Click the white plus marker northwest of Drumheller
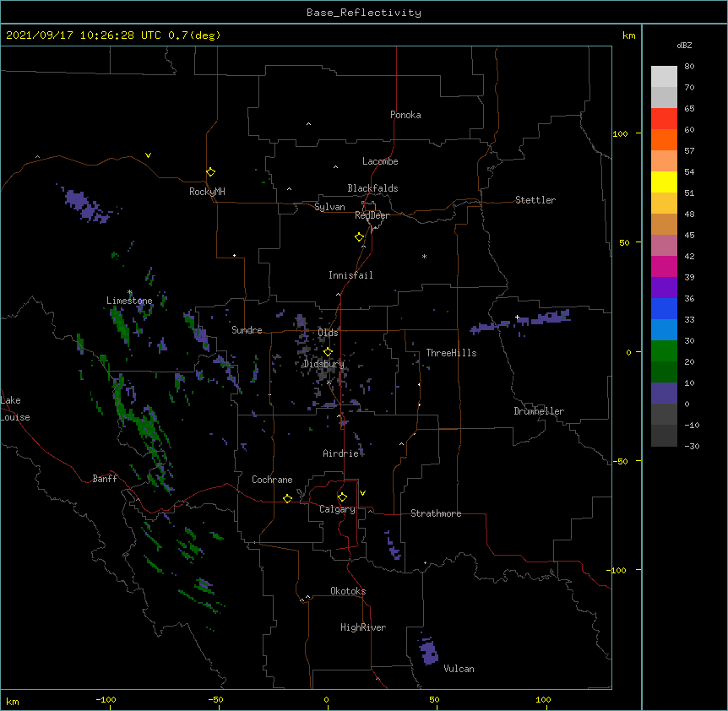 click(x=517, y=317)
